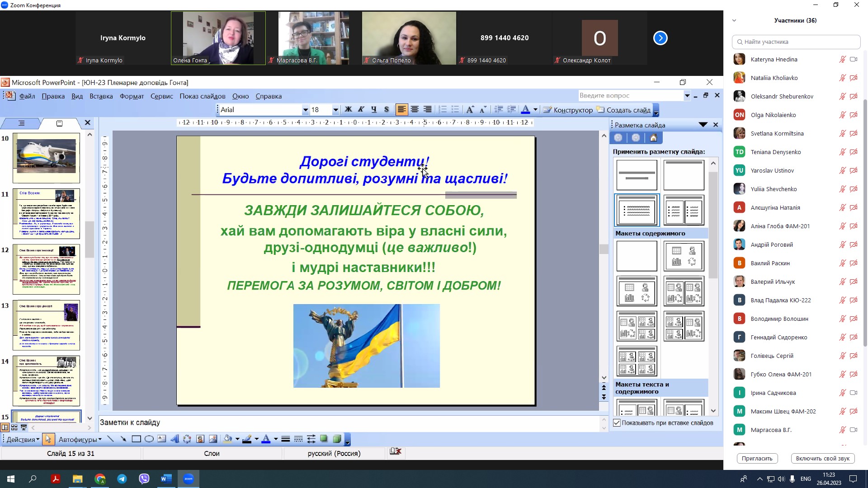
Task: Open the Показ слайдов menu
Action: click(x=202, y=96)
